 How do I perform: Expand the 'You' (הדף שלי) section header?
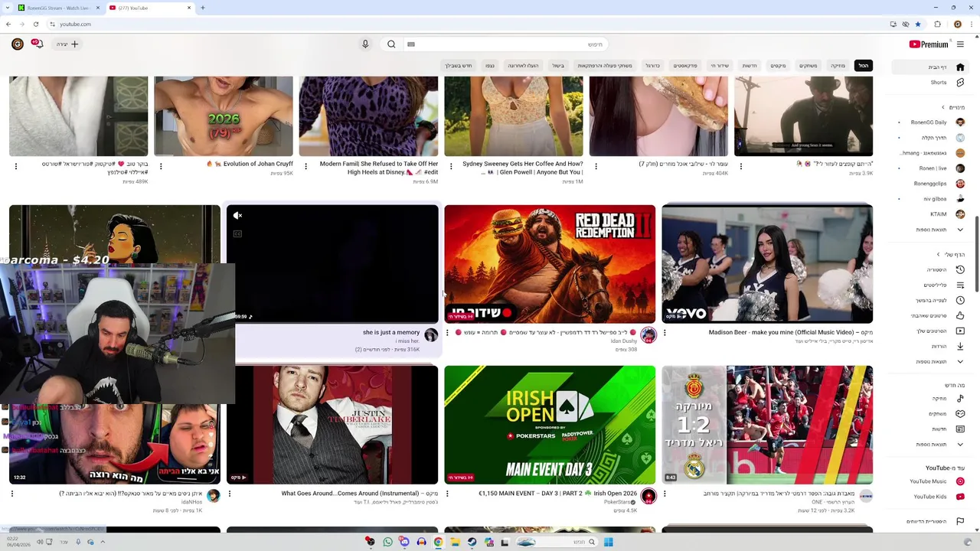pos(950,254)
